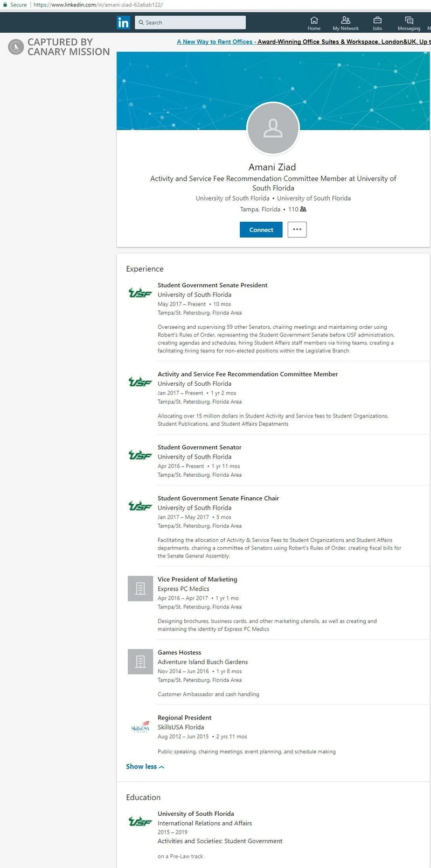The height and width of the screenshot is (868, 431).
Task: Open the Home nav icon
Action: [x=314, y=23]
